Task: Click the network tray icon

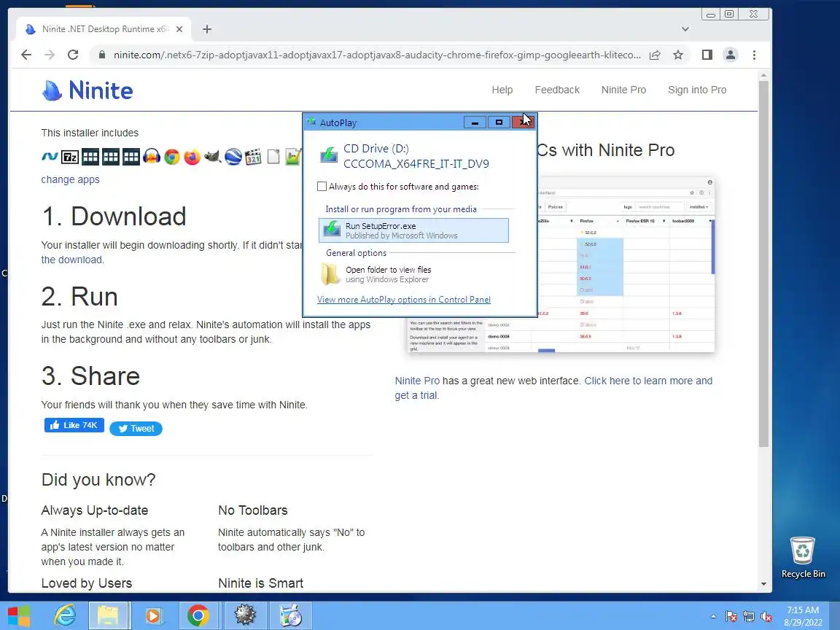Action: pyautogui.click(x=749, y=617)
